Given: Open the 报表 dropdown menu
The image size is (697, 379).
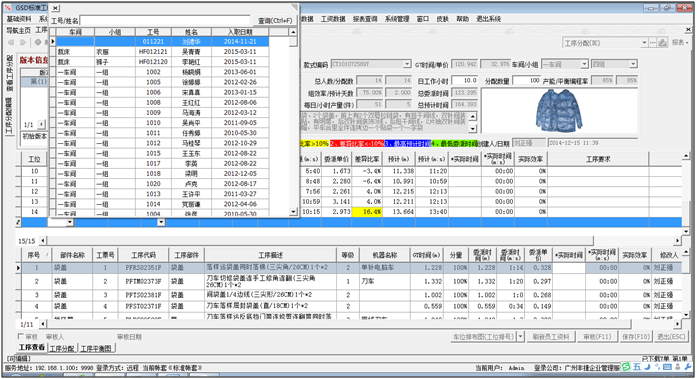Looking at the screenshot, I should click(x=681, y=43).
